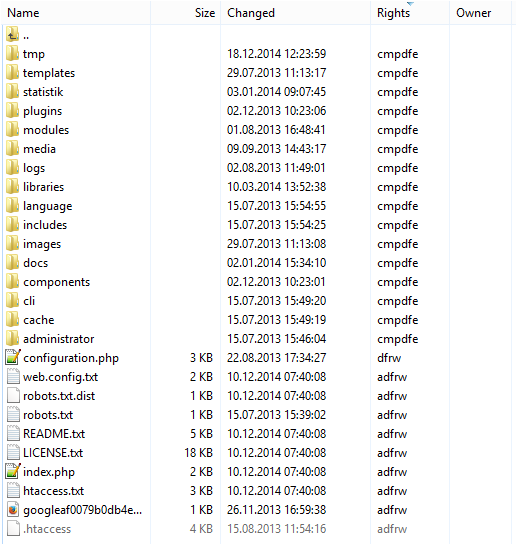The image size is (516, 544).
Task: Select the web.config.txt file icon
Action: point(13,377)
